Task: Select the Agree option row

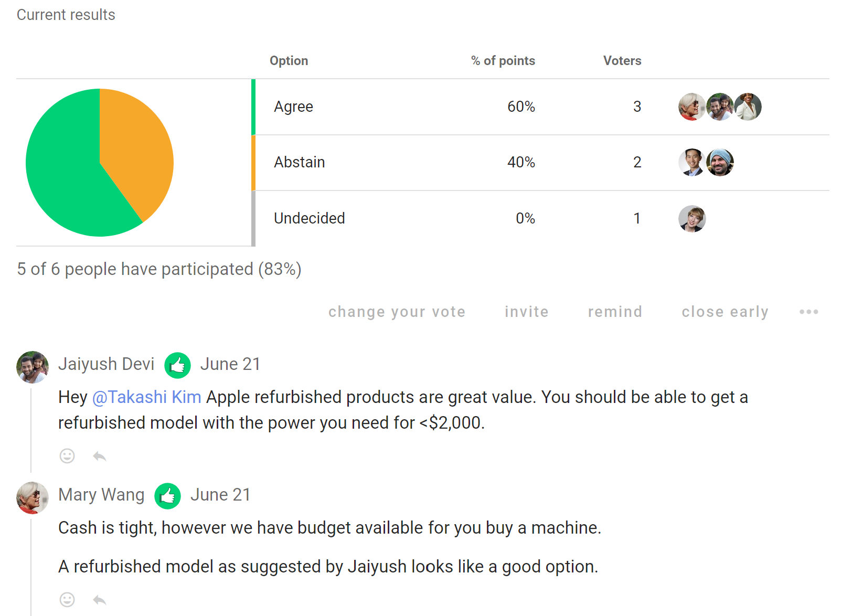Action: point(541,107)
